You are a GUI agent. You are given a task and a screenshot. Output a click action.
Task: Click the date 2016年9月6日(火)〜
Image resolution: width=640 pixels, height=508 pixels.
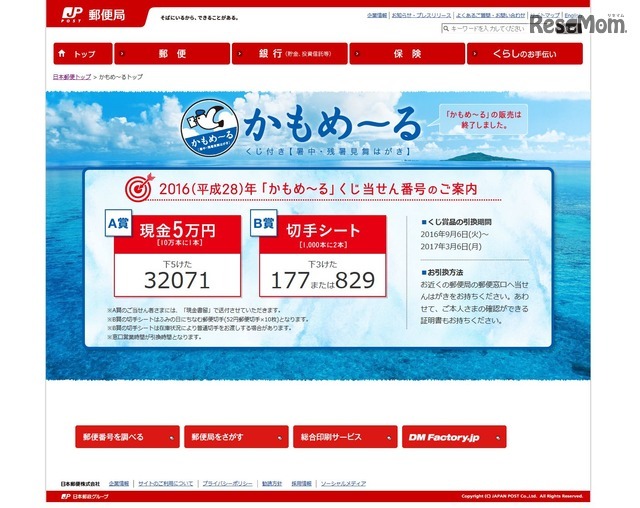click(x=454, y=235)
